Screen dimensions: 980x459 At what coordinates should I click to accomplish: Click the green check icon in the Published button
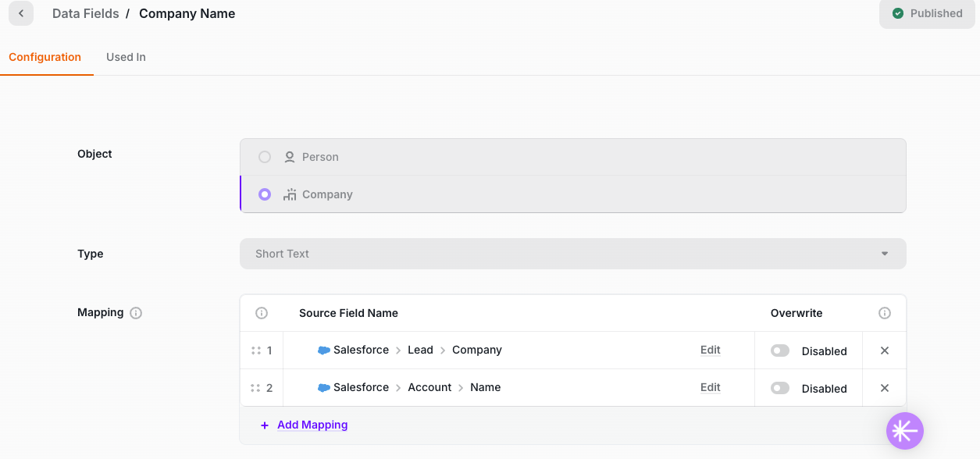pos(898,13)
